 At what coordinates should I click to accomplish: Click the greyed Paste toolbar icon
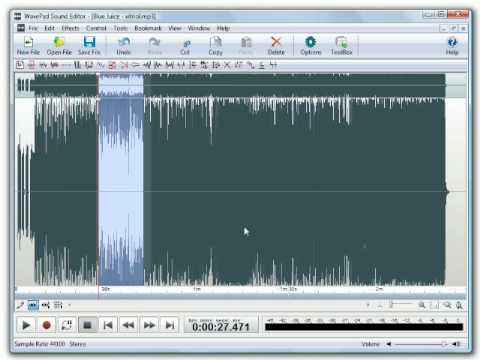(246, 46)
